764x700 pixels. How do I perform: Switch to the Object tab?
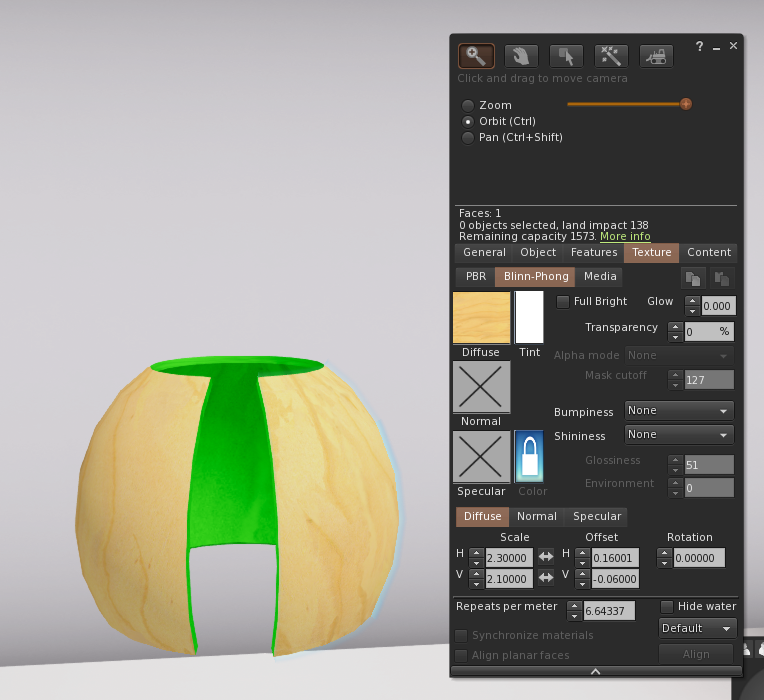(538, 253)
